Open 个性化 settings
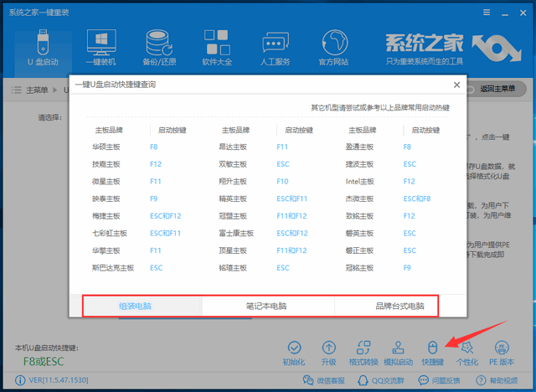This screenshot has height=392, width=536. (x=466, y=353)
